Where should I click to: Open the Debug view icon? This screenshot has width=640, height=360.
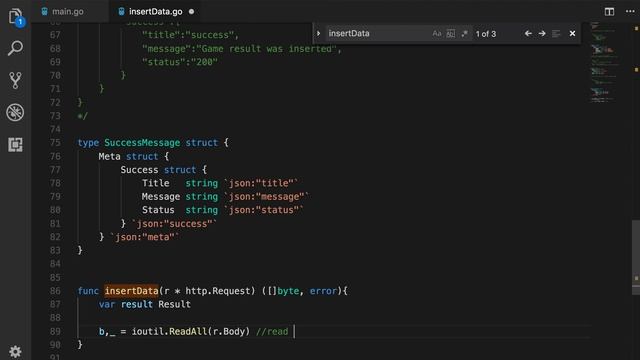pos(16,113)
